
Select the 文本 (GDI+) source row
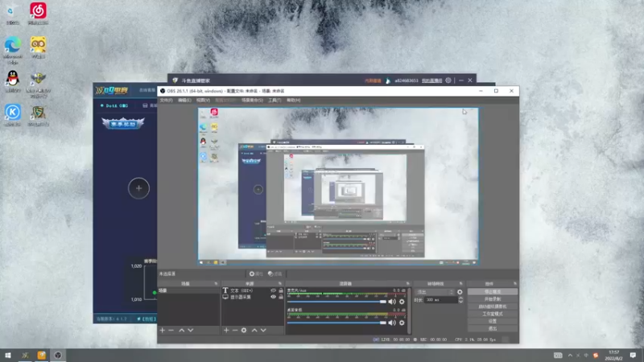click(x=253, y=290)
